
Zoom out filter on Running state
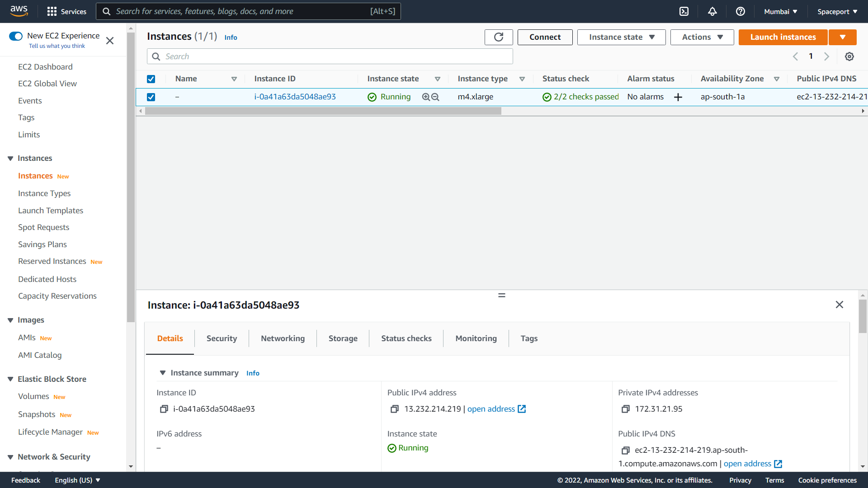pyautogui.click(x=435, y=97)
